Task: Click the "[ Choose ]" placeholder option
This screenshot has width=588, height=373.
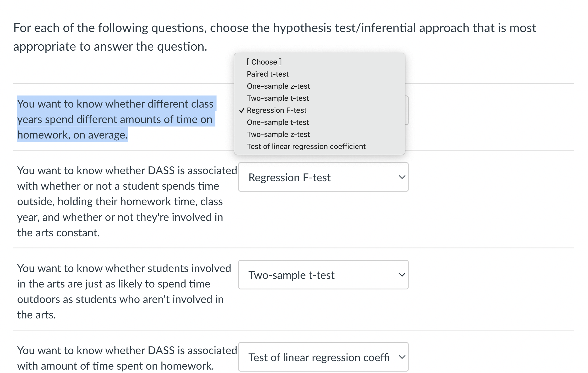Action: coord(264,62)
